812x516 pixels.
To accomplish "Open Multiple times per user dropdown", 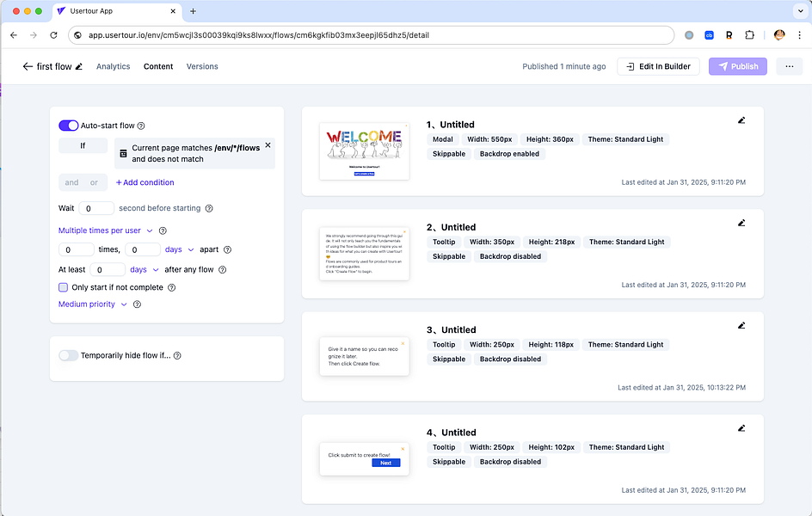I will pos(106,230).
